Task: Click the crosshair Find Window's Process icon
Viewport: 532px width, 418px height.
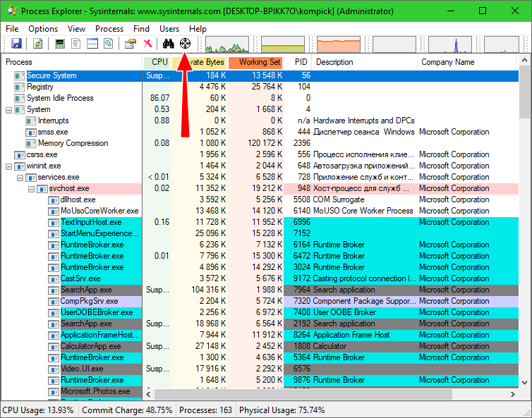Action: click(185, 44)
